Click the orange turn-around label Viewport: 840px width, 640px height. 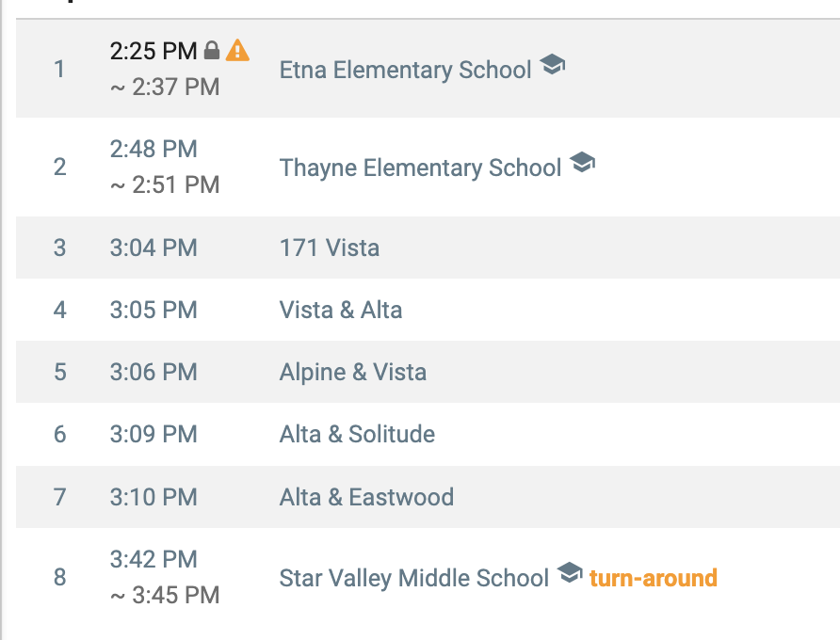pyautogui.click(x=653, y=579)
